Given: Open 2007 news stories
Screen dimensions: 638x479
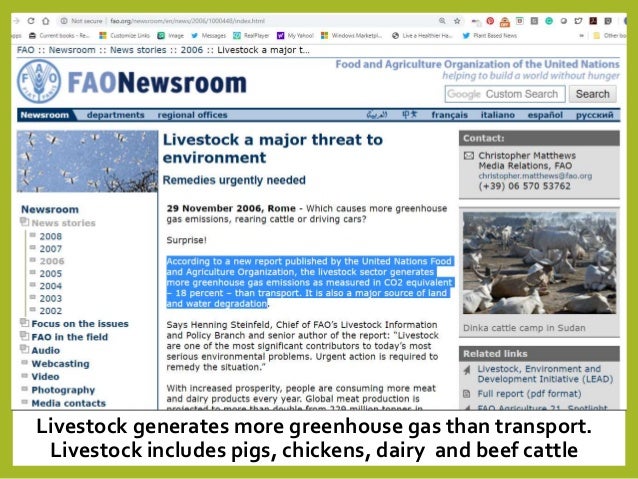Looking at the screenshot, I should [51, 249].
